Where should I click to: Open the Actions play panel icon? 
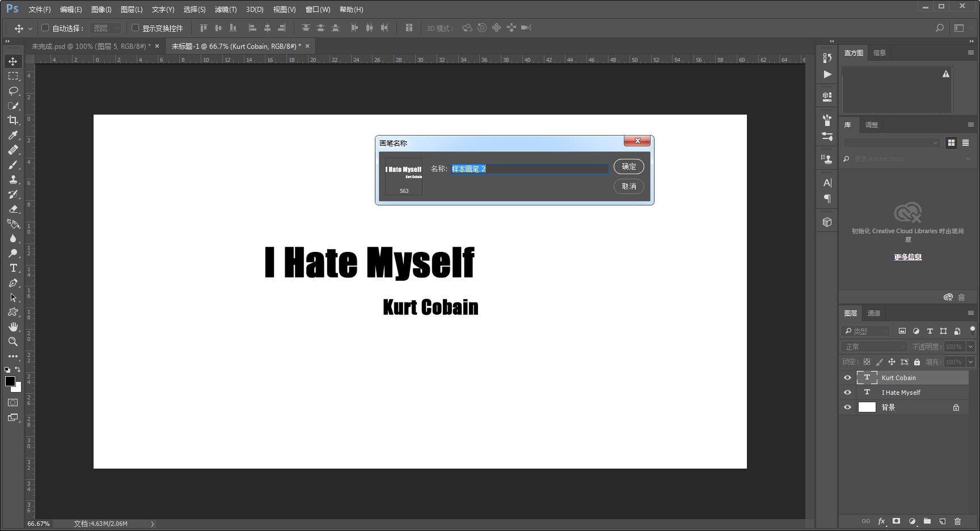tap(827, 74)
